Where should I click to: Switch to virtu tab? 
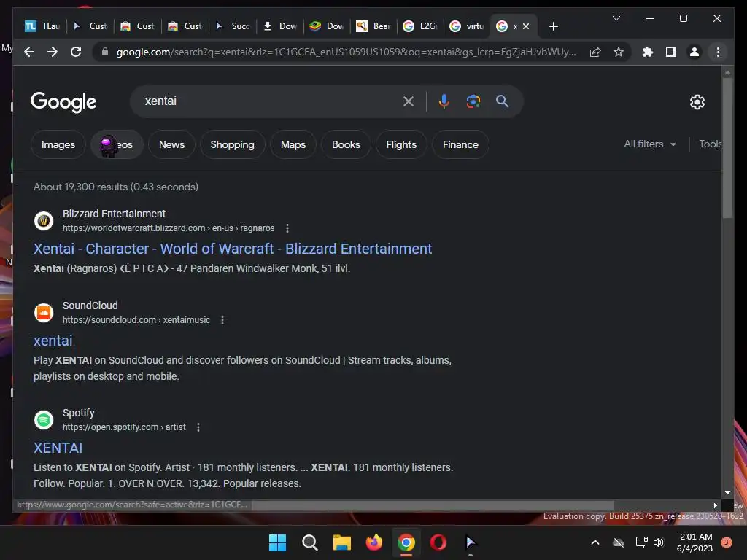(x=468, y=26)
